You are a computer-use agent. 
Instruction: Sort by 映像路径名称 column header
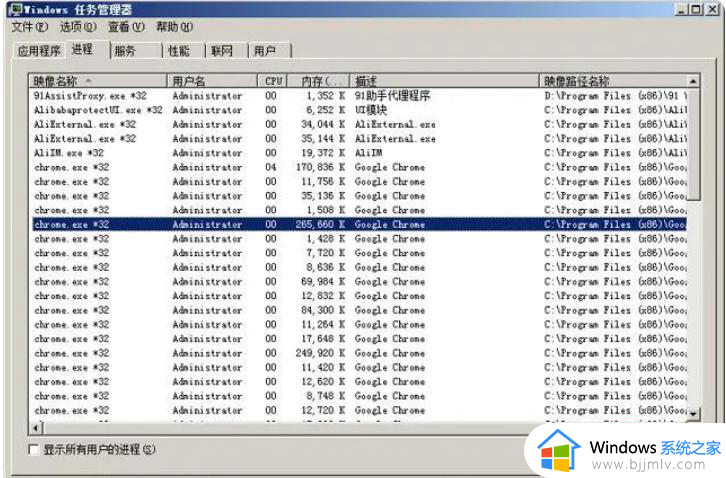point(613,82)
